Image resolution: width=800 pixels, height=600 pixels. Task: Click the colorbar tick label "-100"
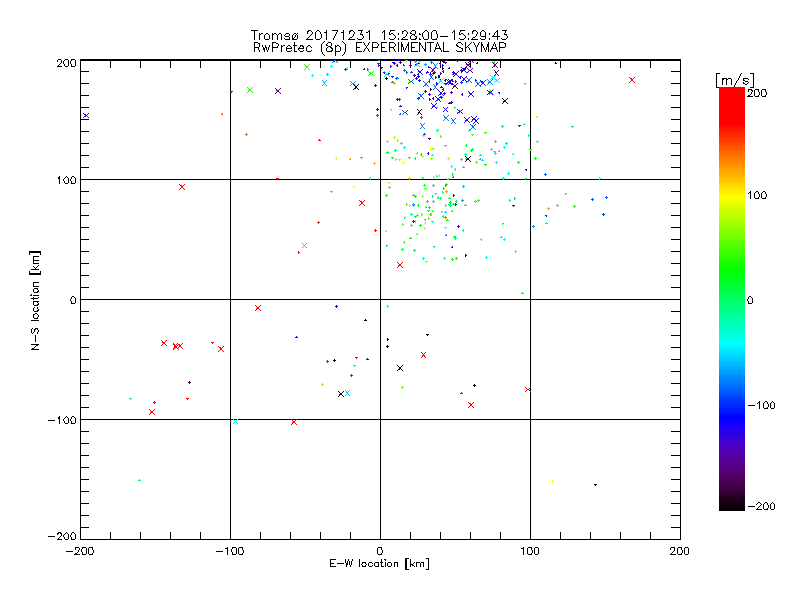(761, 405)
